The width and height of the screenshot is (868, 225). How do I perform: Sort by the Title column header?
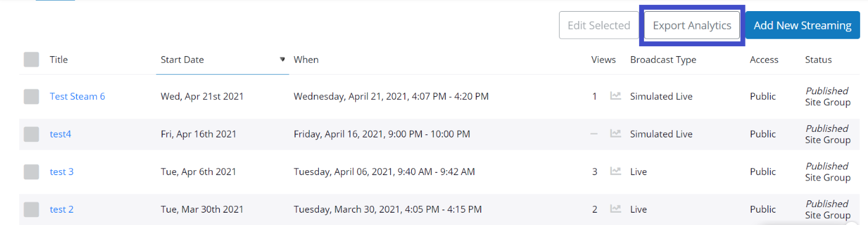click(x=58, y=60)
